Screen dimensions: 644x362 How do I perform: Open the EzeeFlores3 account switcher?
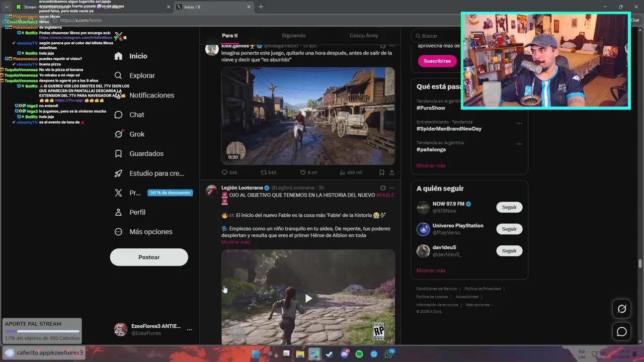[153, 330]
